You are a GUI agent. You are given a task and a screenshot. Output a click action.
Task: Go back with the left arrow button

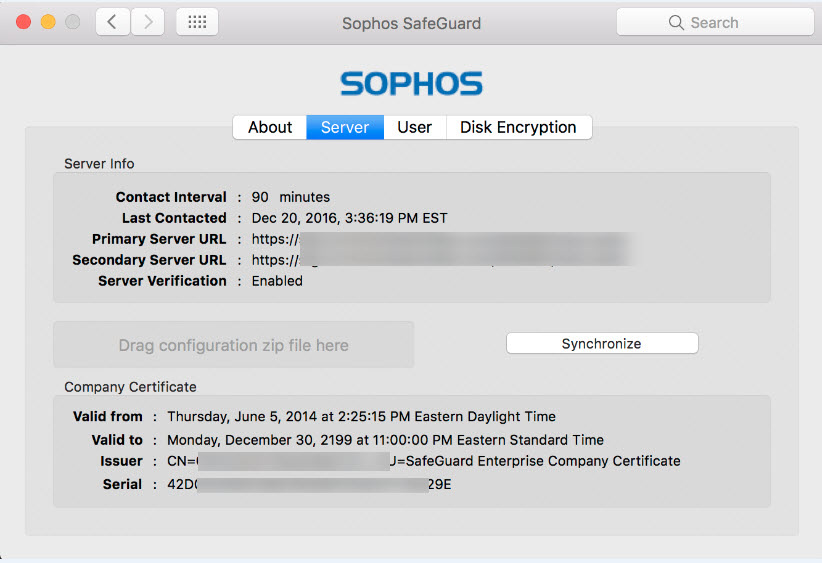pyautogui.click(x=113, y=22)
